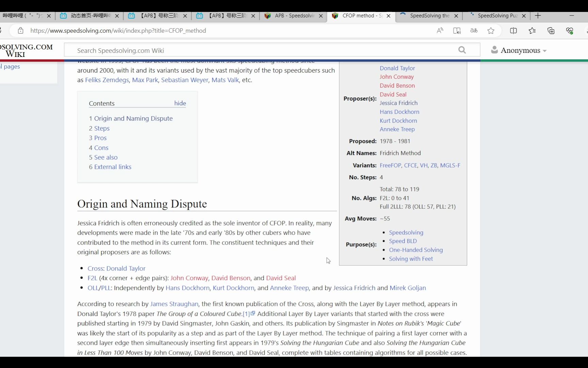This screenshot has width=588, height=368.
Task: Open browser essentials heart icon
Action: 570,31
